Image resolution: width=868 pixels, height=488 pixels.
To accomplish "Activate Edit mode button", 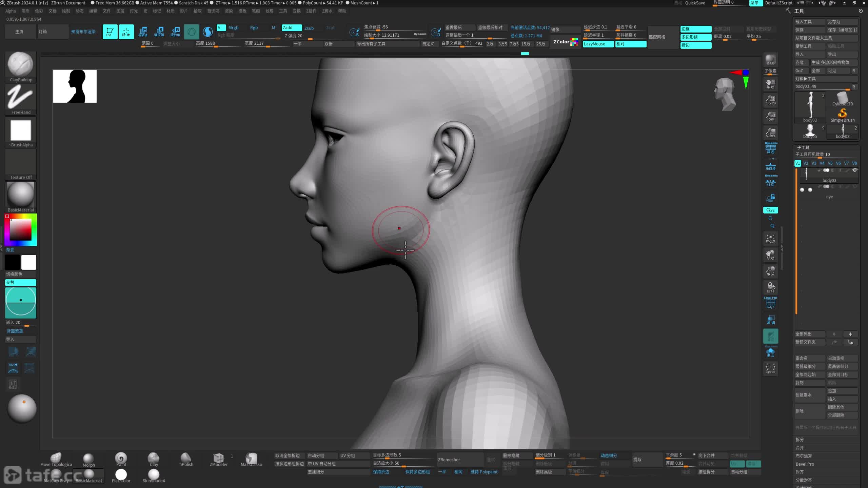I will point(110,32).
